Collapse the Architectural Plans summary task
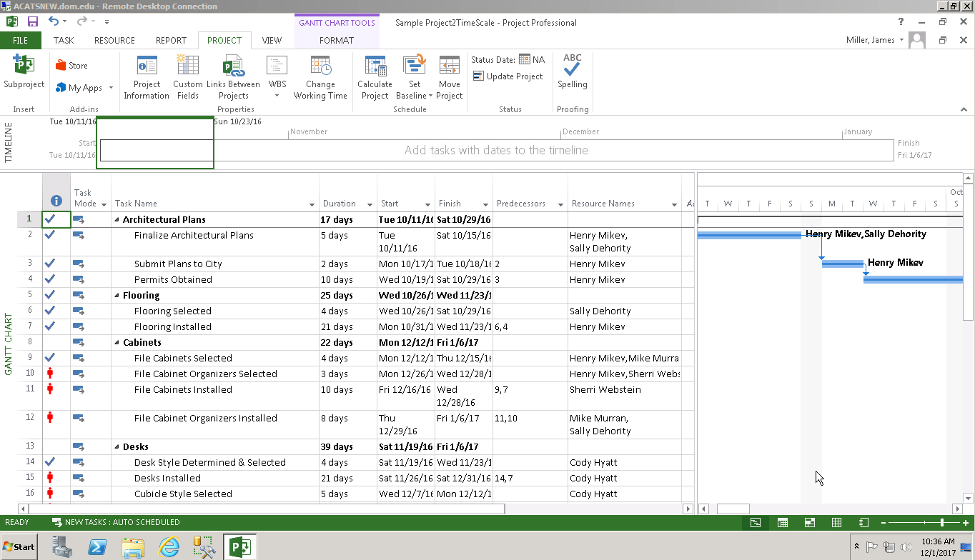975x560 pixels. point(117,220)
